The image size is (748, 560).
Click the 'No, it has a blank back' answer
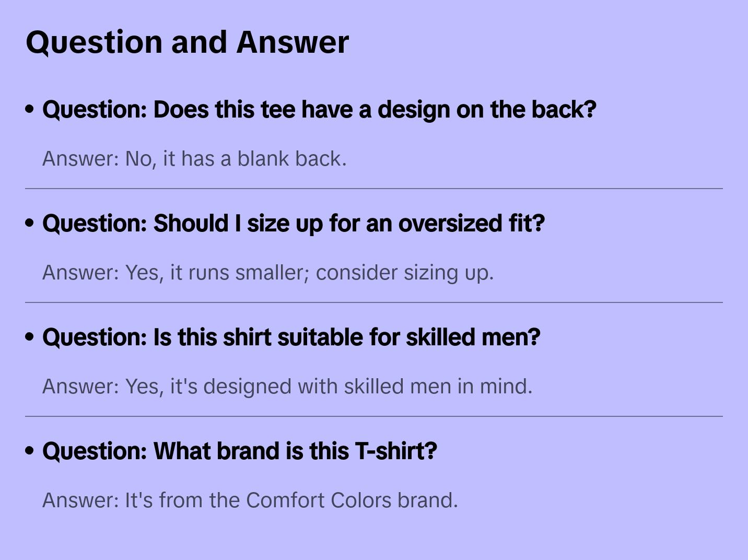pyautogui.click(x=194, y=159)
